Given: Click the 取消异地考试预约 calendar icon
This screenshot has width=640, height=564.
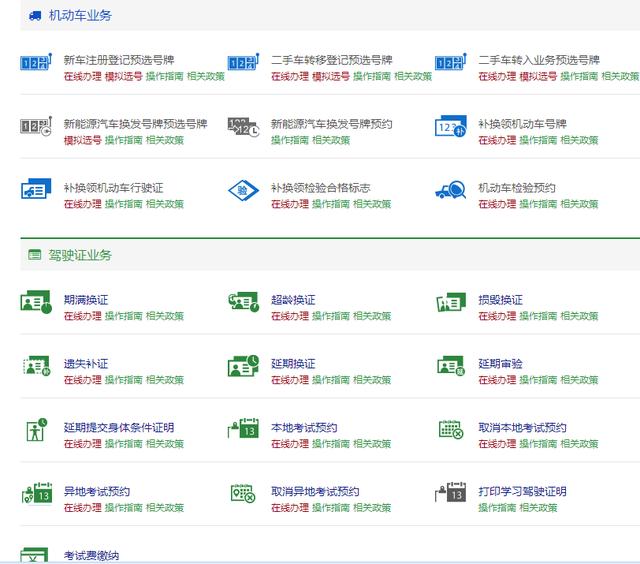Looking at the screenshot, I should 243,493.
